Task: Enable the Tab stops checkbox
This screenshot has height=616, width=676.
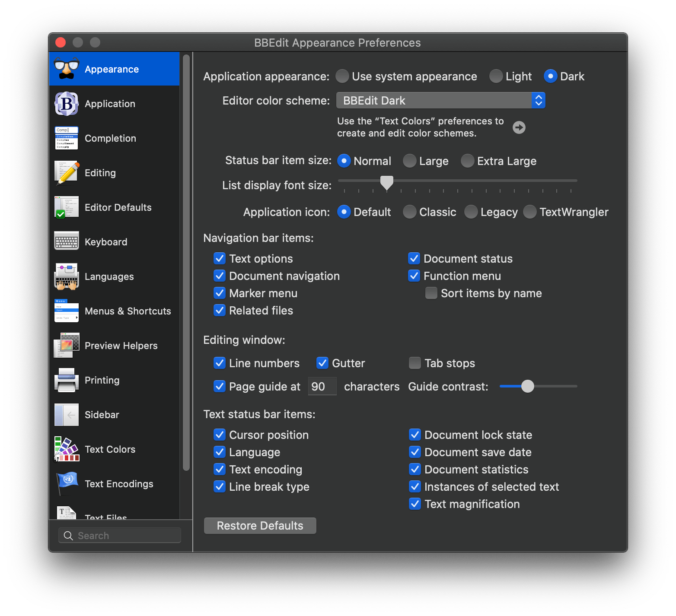Action: (415, 363)
